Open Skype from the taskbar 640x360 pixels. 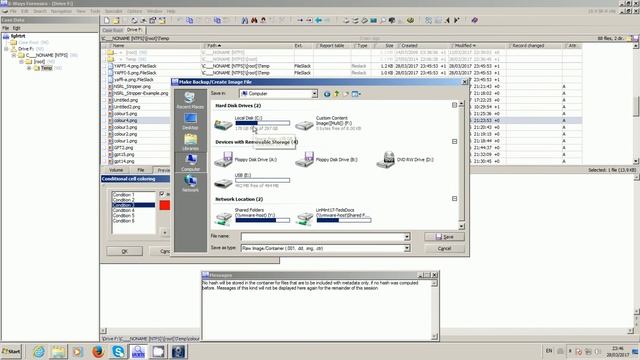118,351
